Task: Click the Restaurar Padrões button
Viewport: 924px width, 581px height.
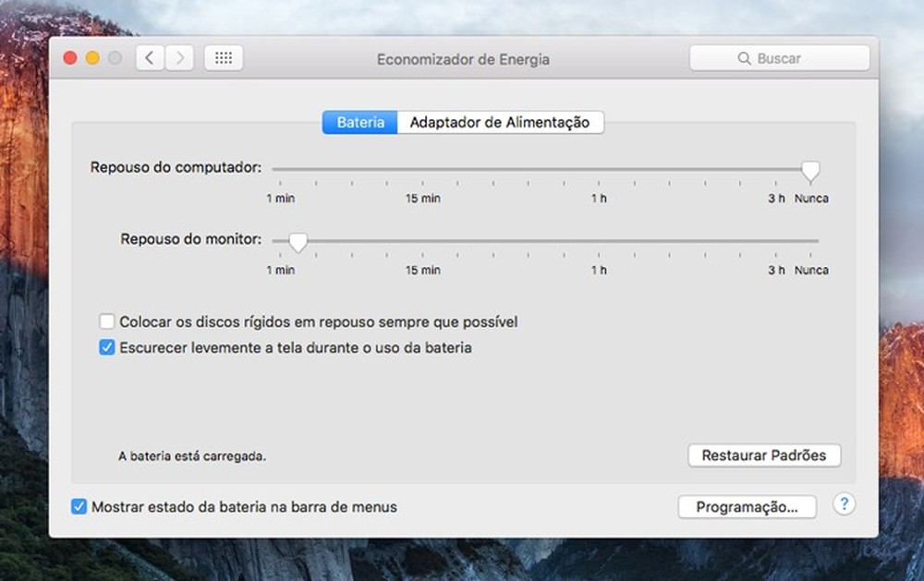Action: coord(764,455)
